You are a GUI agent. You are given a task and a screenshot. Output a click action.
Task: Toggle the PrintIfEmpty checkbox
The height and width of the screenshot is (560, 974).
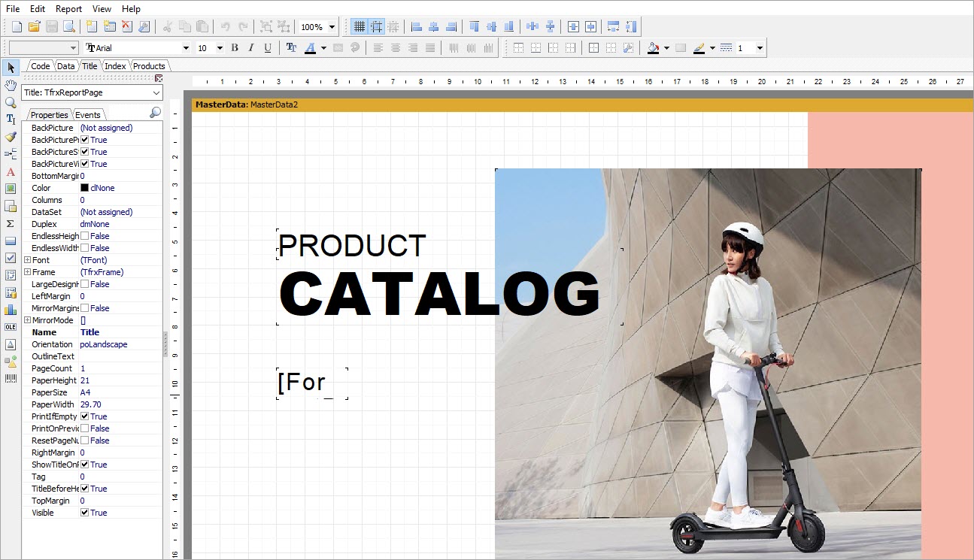click(x=85, y=416)
